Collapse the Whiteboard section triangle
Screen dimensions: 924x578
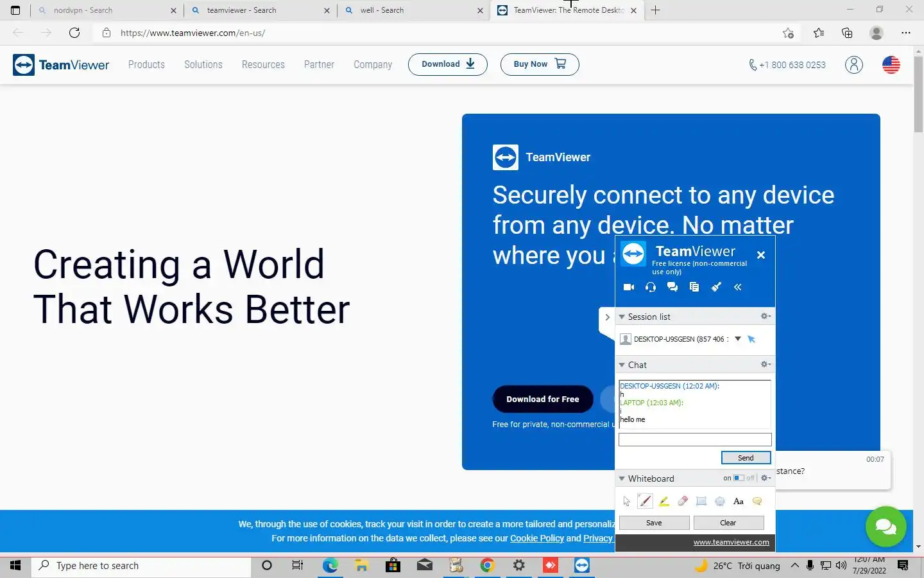pos(622,478)
